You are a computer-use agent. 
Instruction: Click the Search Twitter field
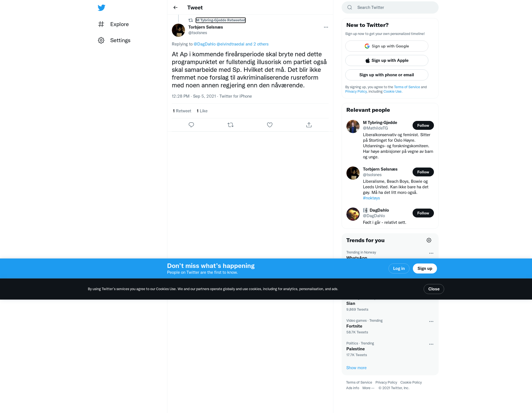[390, 7]
